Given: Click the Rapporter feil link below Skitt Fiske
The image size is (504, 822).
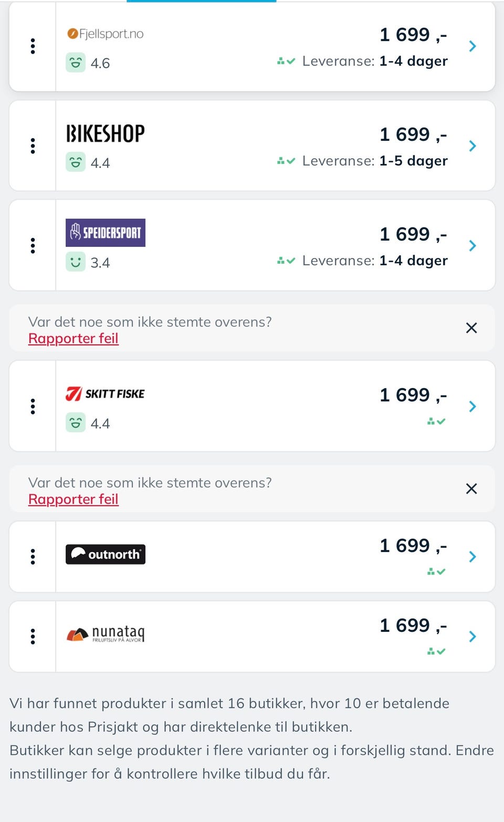Looking at the screenshot, I should coord(73,500).
